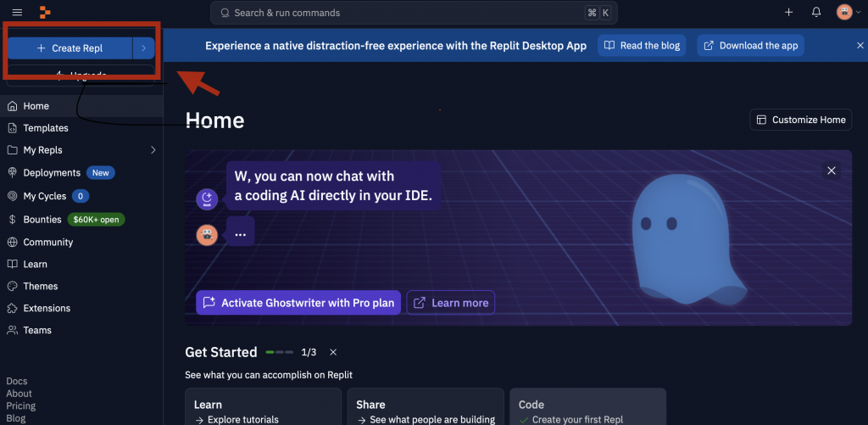Click the book icon in Read the blog
The height and width of the screenshot is (425, 868).
tap(609, 46)
